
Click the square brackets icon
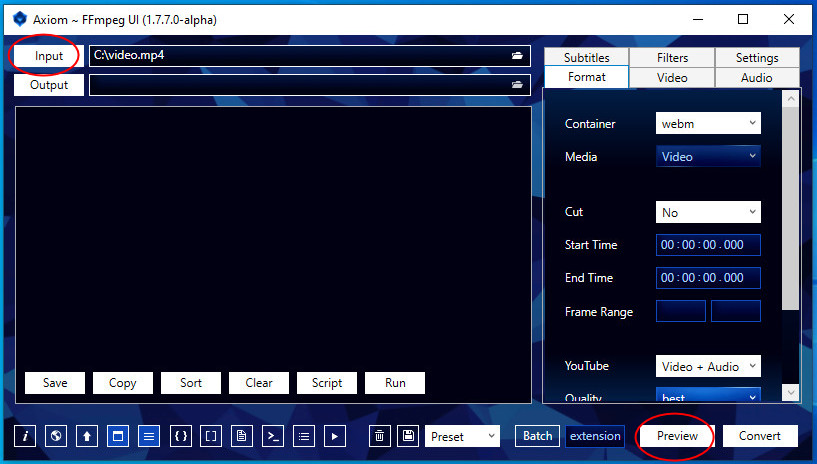211,436
